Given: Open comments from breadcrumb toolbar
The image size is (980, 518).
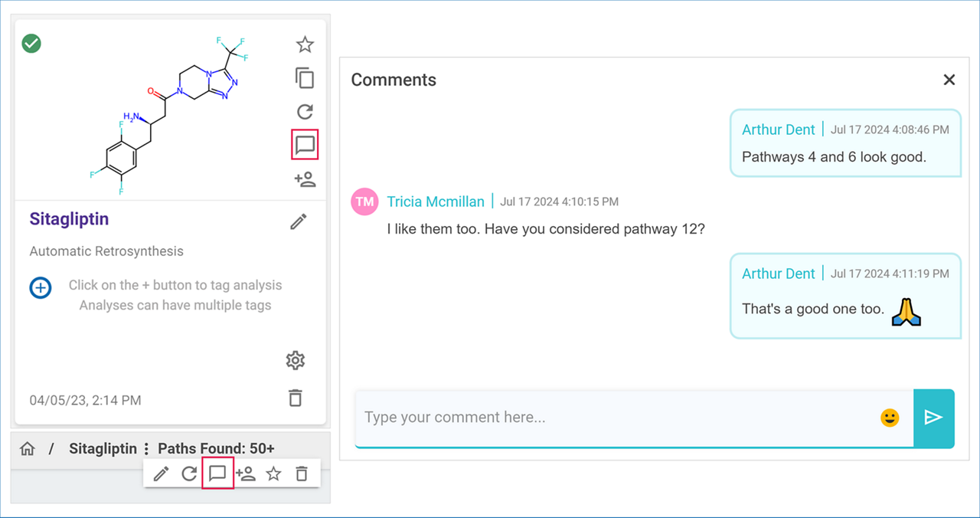Looking at the screenshot, I should tap(217, 474).
